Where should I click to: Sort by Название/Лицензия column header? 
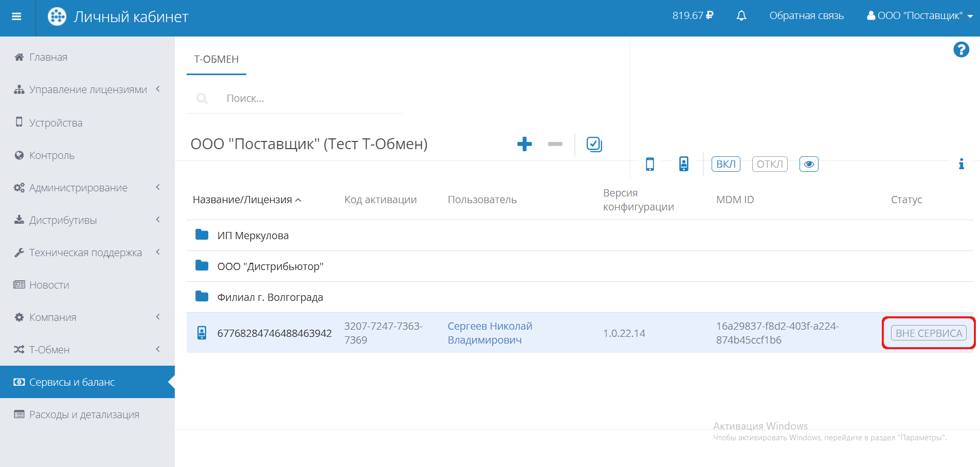[x=247, y=200]
